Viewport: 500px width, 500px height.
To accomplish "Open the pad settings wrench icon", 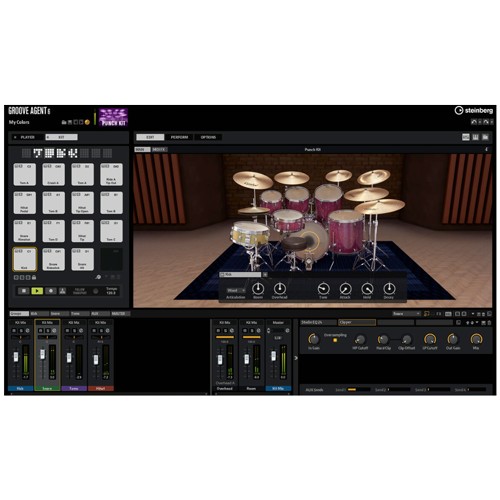I will coord(98,277).
